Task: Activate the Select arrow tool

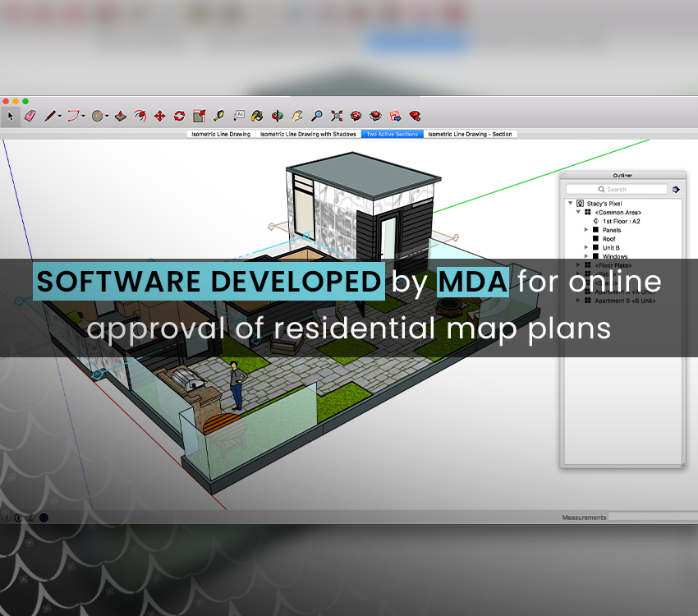Action: tap(11, 116)
